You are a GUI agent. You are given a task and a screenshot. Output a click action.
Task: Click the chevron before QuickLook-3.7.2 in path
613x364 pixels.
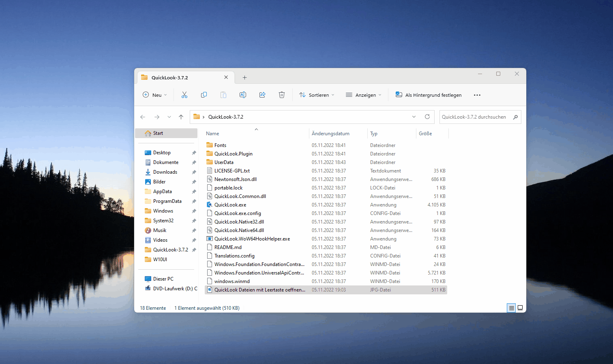[204, 117]
